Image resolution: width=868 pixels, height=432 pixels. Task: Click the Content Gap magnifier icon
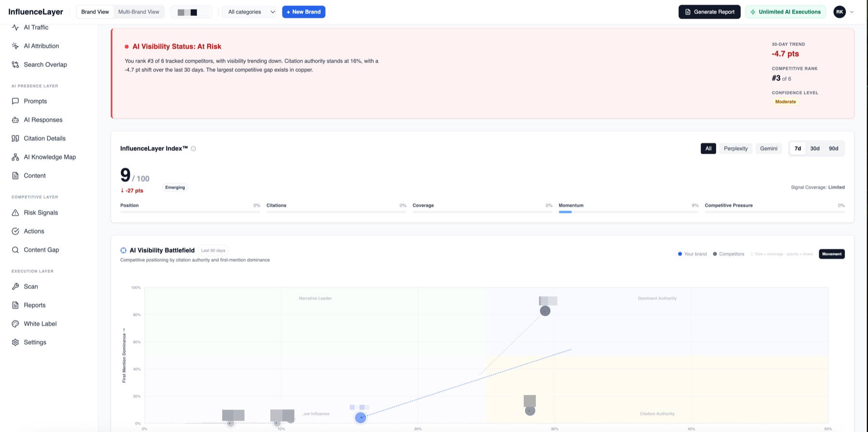15,250
